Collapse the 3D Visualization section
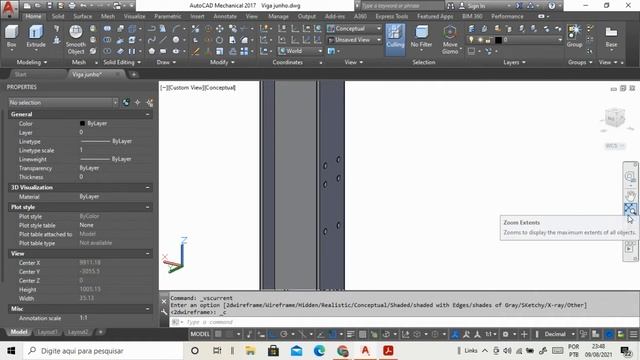Image resolution: width=640 pixels, height=360 pixels. (x=148, y=187)
